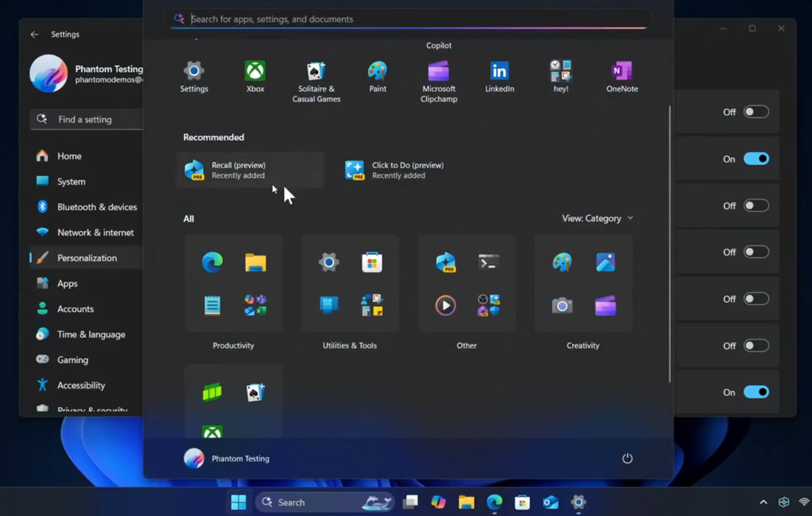Screen dimensions: 812x516
Task: Open Paint palette in Creativity group
Action: coord(562,262)
